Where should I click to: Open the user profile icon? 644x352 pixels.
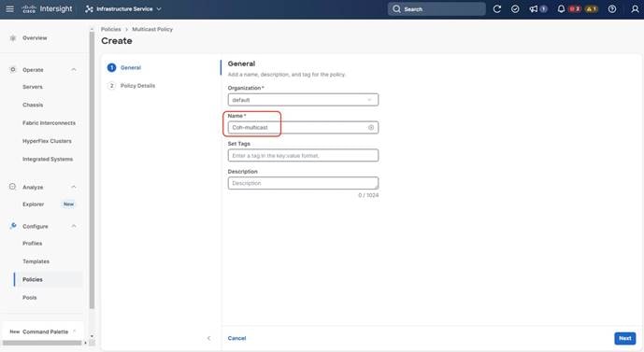point(635,8)
